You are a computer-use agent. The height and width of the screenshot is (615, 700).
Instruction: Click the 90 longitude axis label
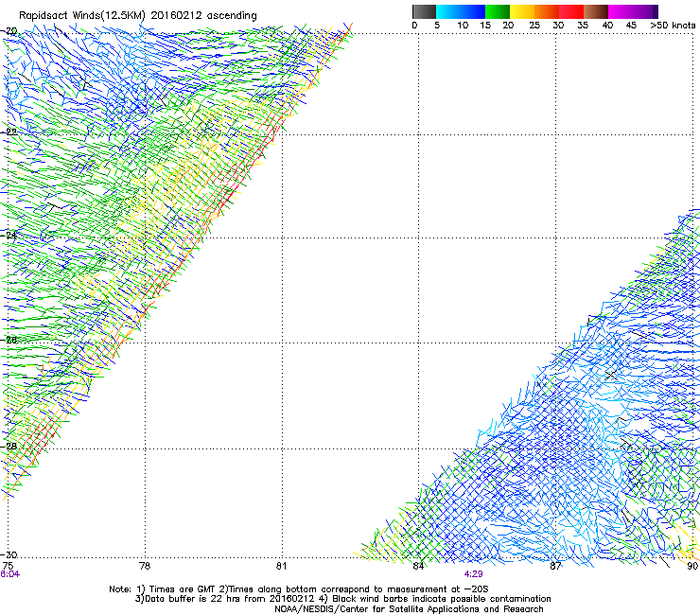tap(692, 566)
